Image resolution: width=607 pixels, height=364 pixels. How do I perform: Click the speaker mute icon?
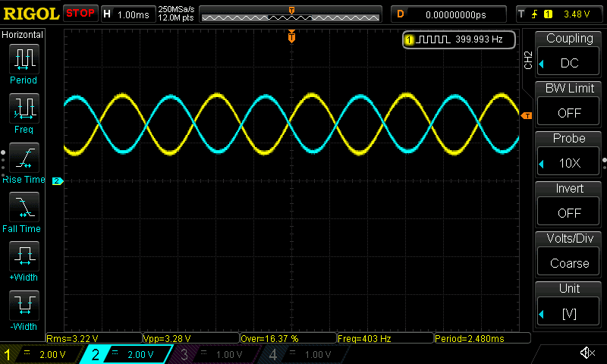[587, 353]
